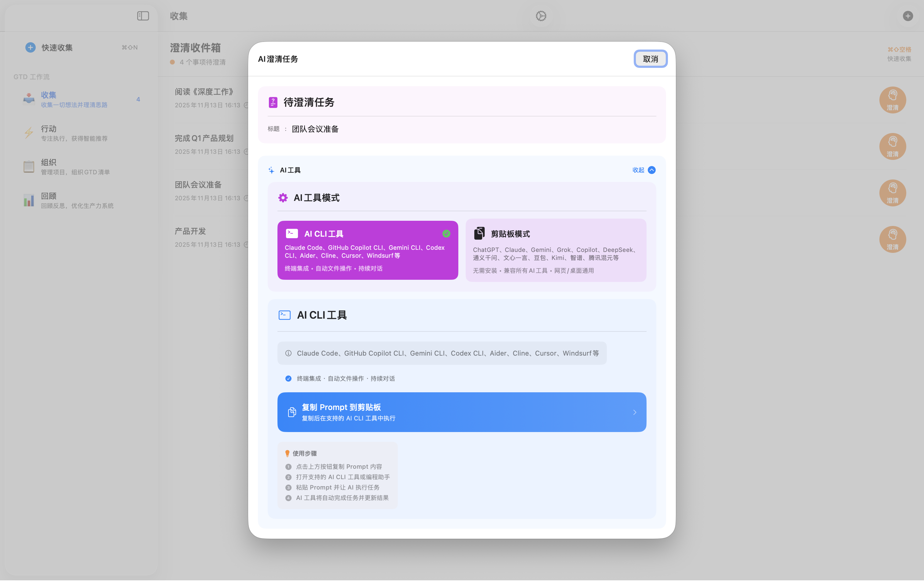Select the 收集 inbox icon in sidebar
This screenshot has width=924, height=584.
[29, 99]
